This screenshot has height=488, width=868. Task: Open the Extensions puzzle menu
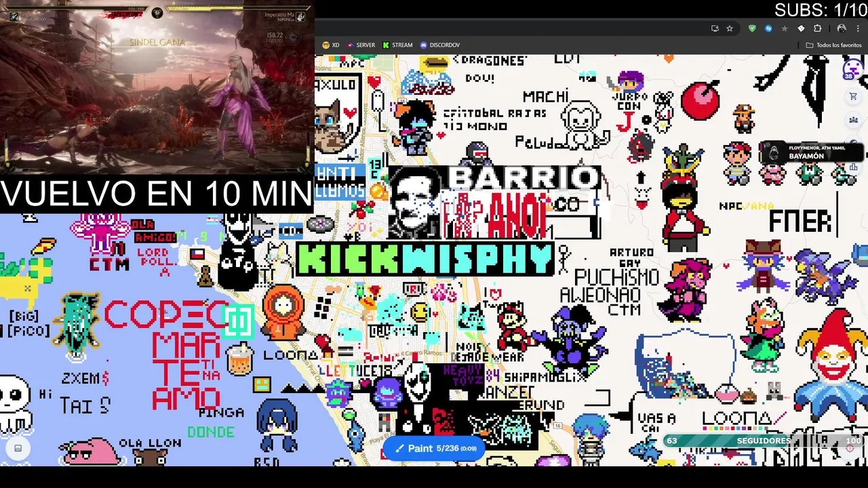817,28
